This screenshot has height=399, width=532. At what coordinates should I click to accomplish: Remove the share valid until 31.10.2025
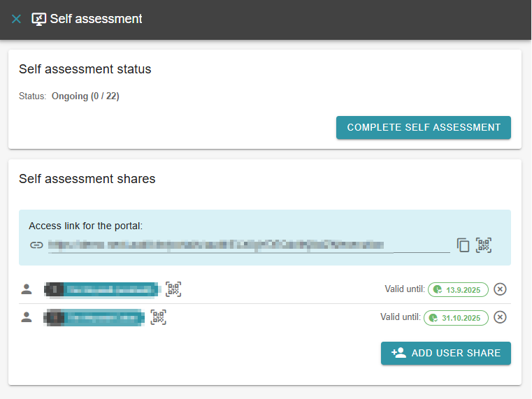coord(500,317)
